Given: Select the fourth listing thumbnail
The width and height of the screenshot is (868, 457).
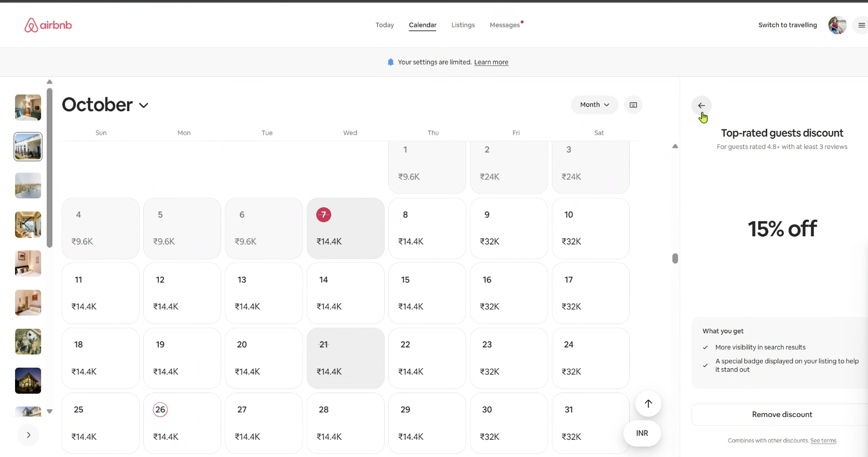Looking at the screenshot, I should click(28, 224).
